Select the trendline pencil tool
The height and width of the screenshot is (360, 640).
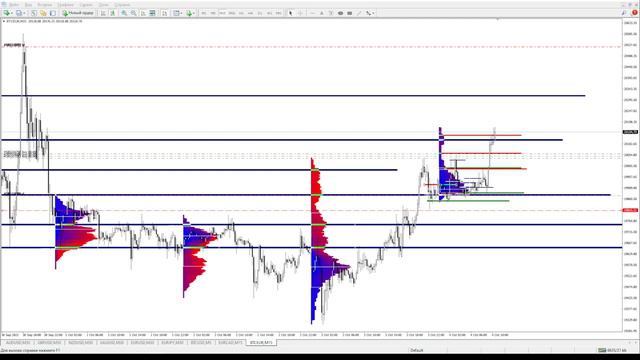tap(359, 13)
